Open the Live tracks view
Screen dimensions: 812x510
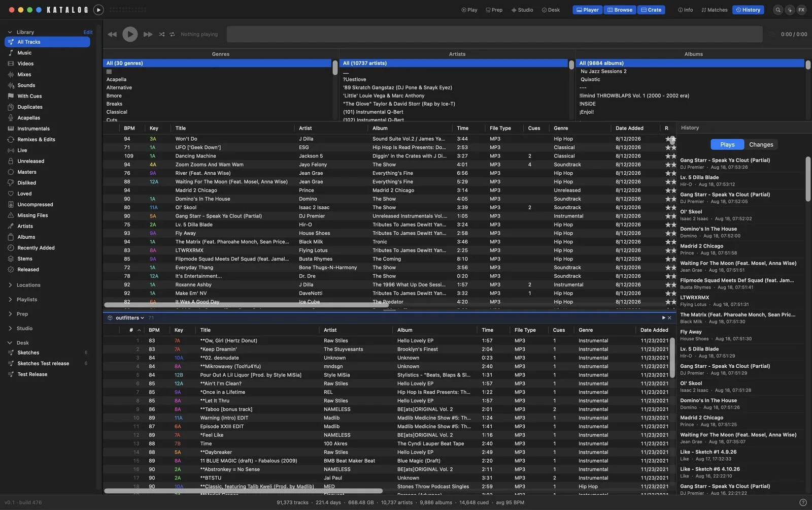tap(47, 150)
